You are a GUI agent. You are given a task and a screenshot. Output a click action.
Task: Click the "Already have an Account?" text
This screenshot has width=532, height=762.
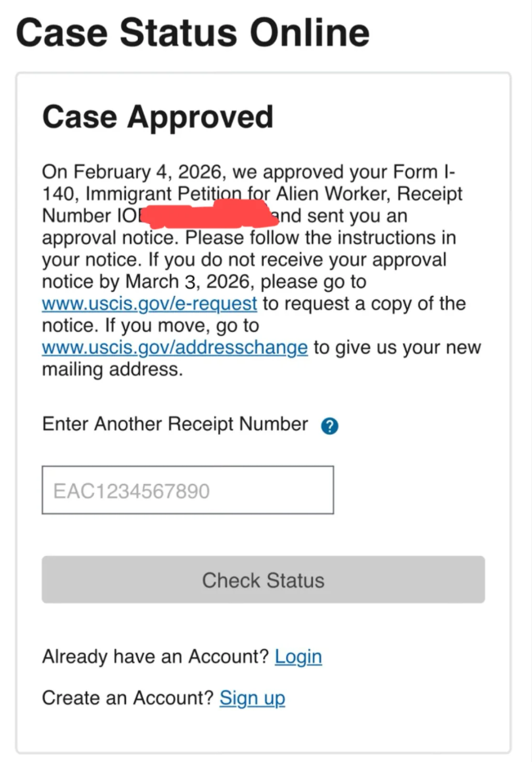tap(155, 657)
